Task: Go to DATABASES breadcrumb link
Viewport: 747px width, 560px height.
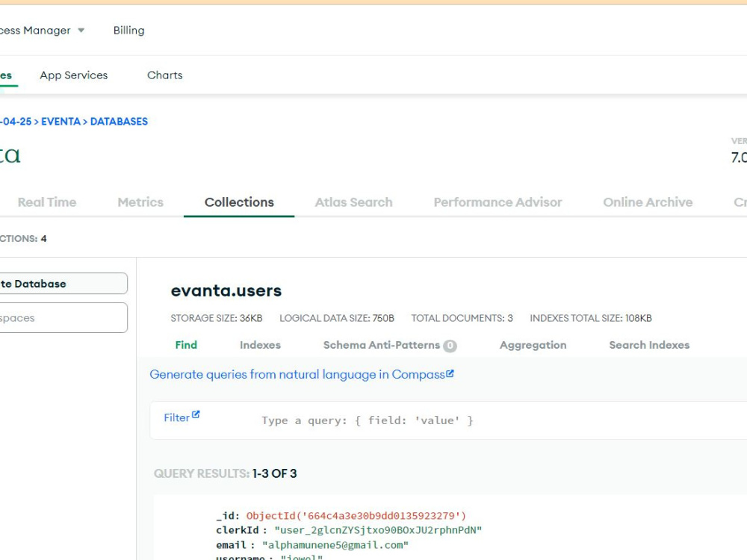Action: coord(119,122)
